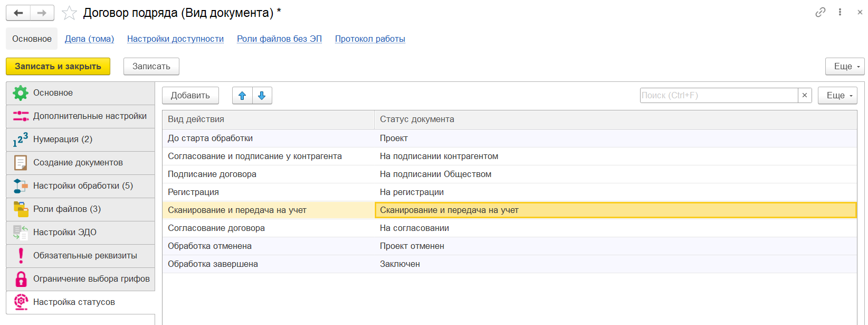Click status cell На подписании Обществом

(x=616, y=174)
